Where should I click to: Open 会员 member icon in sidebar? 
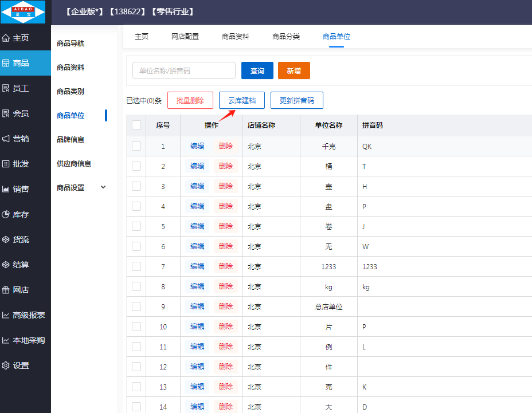click(x=6, y=113)
